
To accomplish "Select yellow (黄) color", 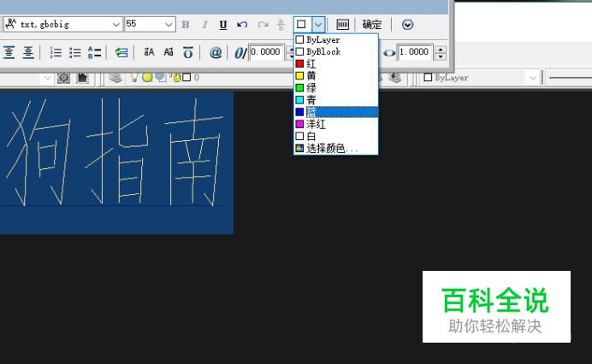I will pos(336,76).
